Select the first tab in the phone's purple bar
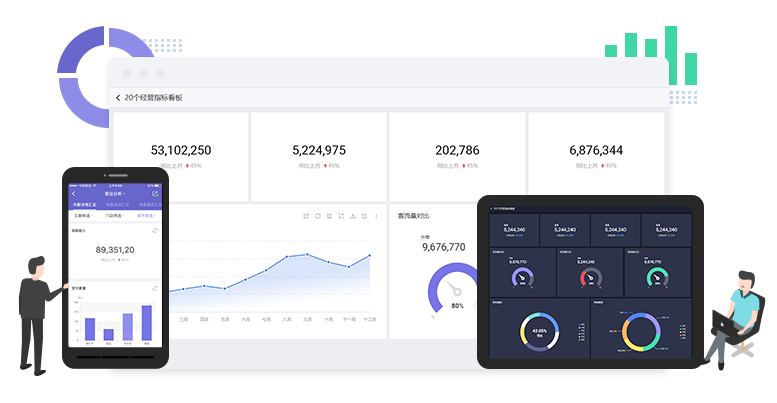Image resolution: width=777 pixels, height=403 pixels. point(84,204)
